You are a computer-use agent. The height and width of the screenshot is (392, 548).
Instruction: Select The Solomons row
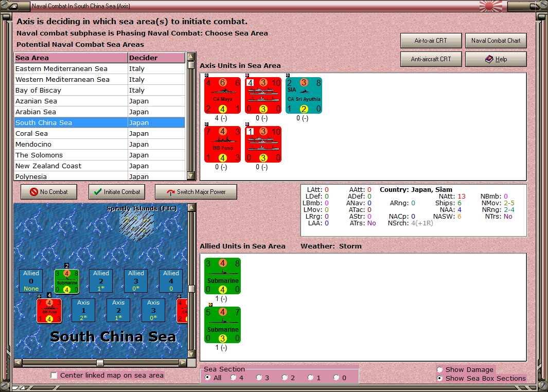click(100, 155)
